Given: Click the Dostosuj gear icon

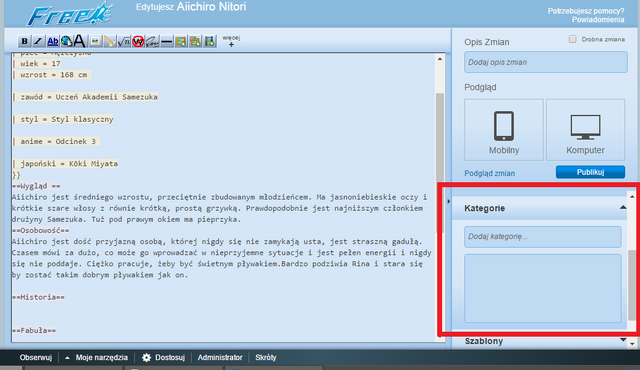Looking at the screenshot, I should tap(147, 358).
